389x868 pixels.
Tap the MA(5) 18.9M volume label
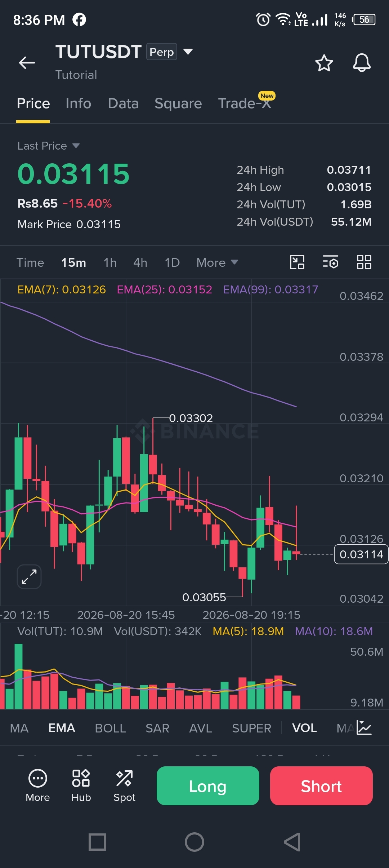point(248,631)
